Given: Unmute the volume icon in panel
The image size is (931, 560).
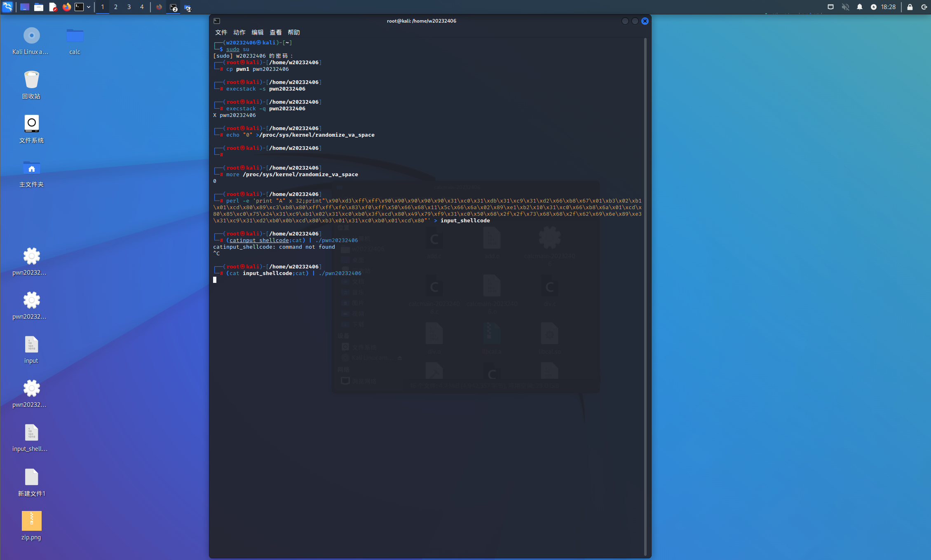Looking at the screenshot, I should pos(845,7).
